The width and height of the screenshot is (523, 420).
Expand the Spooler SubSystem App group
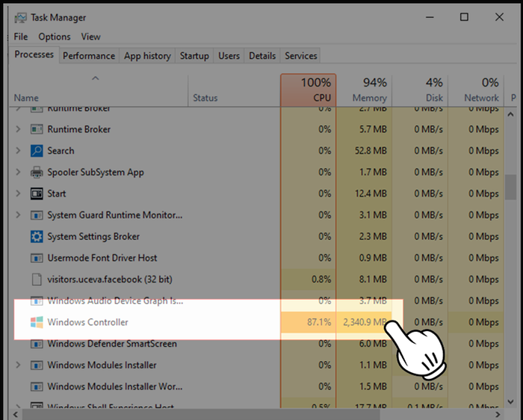18,172
